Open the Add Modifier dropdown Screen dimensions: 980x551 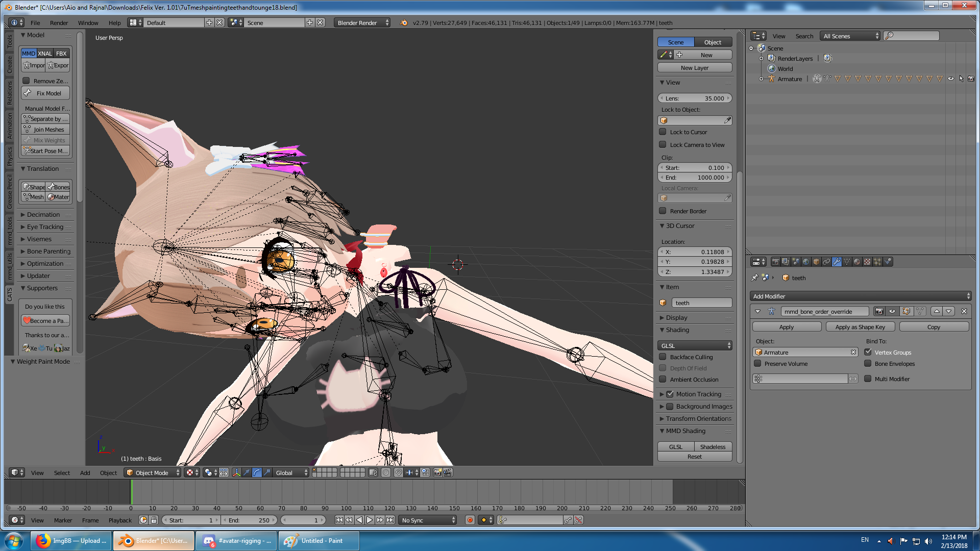pyautogui.click(x=860, y=296)
